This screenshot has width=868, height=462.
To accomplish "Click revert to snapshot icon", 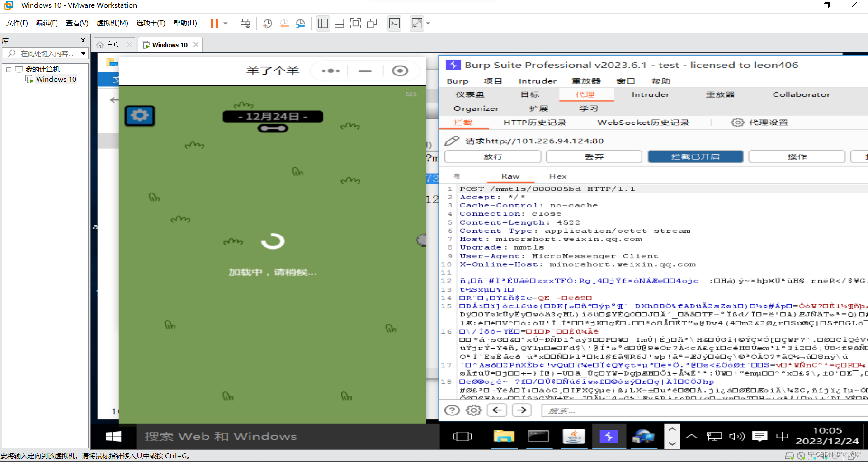I will tap(284, 23).
